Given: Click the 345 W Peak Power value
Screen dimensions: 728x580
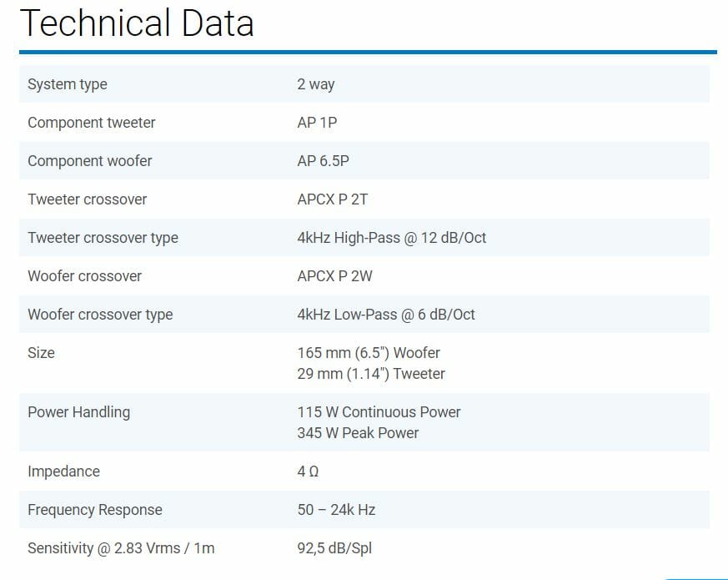Looking at the screenshot, I should point(358,433).
